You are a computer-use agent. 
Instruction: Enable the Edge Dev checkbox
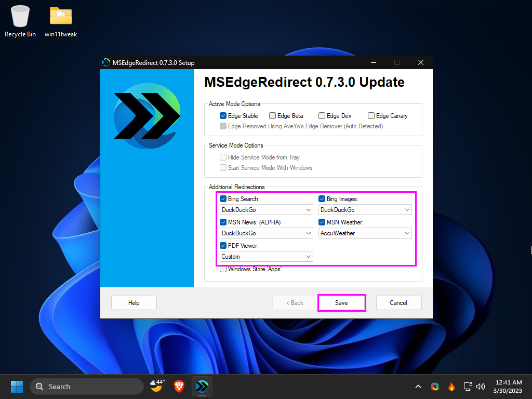[322, 116]
